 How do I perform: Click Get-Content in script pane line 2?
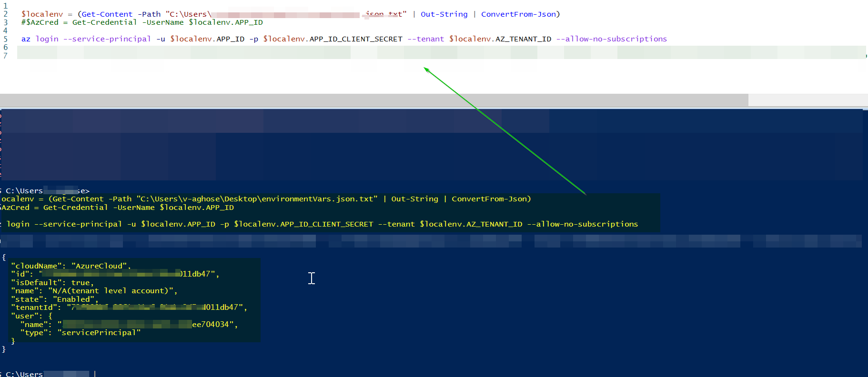click(107, 14)
